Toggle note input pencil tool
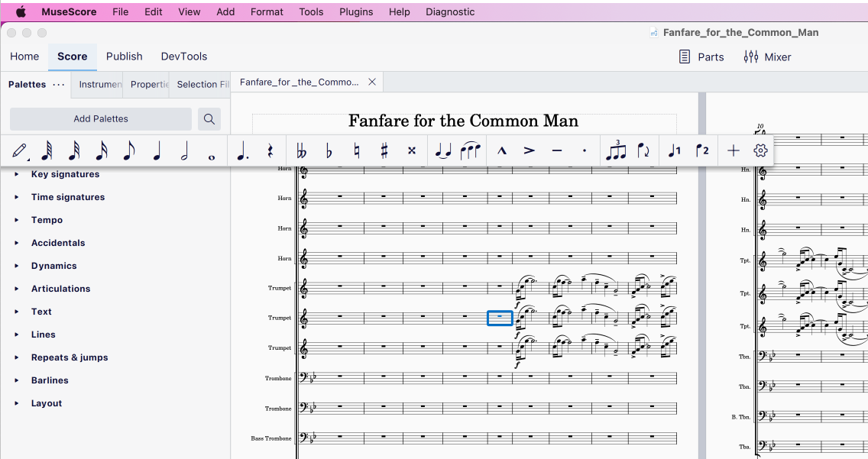The width and height of the screenshot is (868, 459). 19,150
